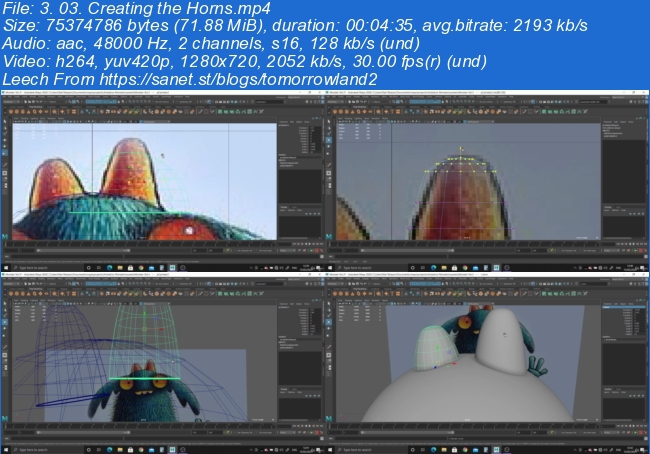Open the frame-rate dropdown below top-left frame timeline
This screenshot has width=650, height=454.
(287, 250)
